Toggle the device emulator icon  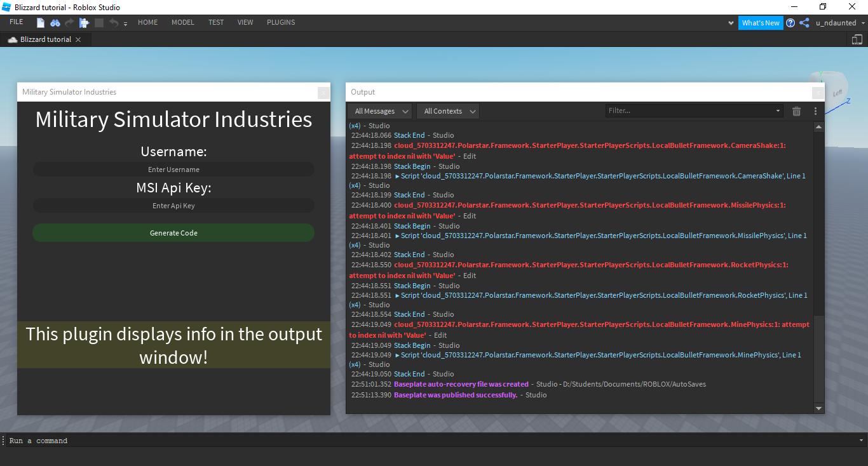click(x=857, y=39)
